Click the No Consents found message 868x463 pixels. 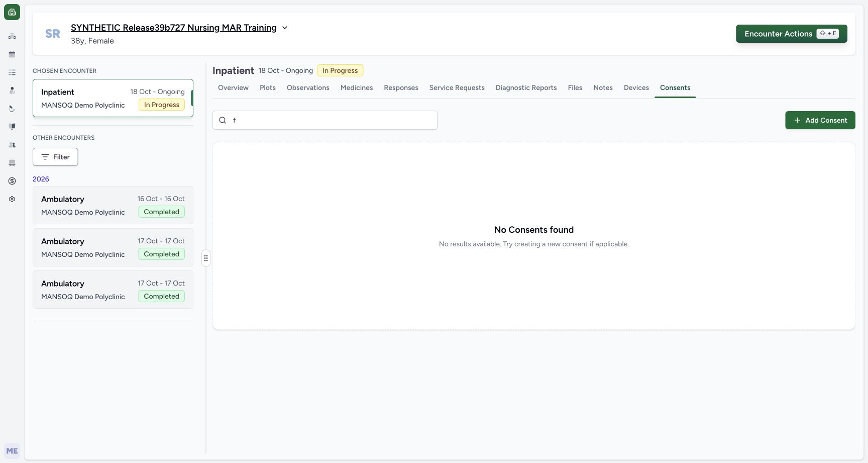pos(534,230)
